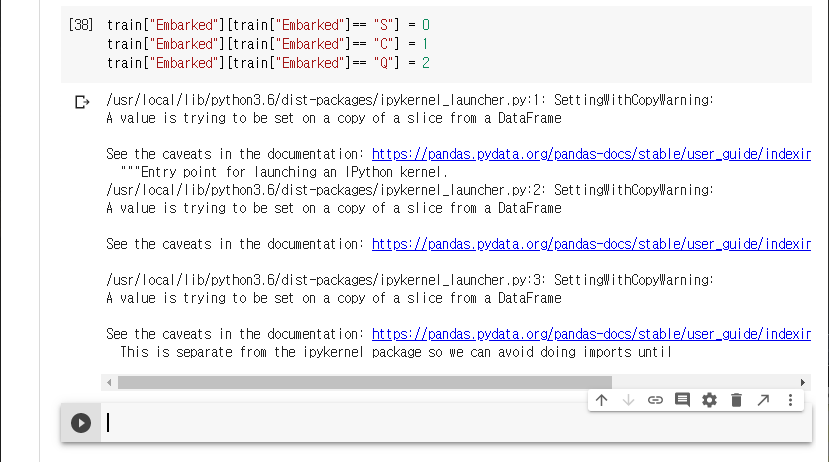Open the first pandas documentation link

590,155
